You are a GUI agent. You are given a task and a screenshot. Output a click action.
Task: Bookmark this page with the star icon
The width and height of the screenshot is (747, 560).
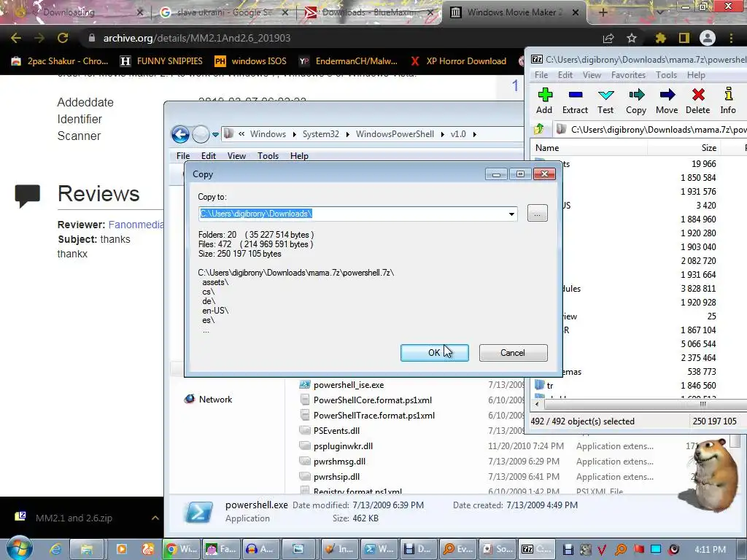[x=632, y=38]
